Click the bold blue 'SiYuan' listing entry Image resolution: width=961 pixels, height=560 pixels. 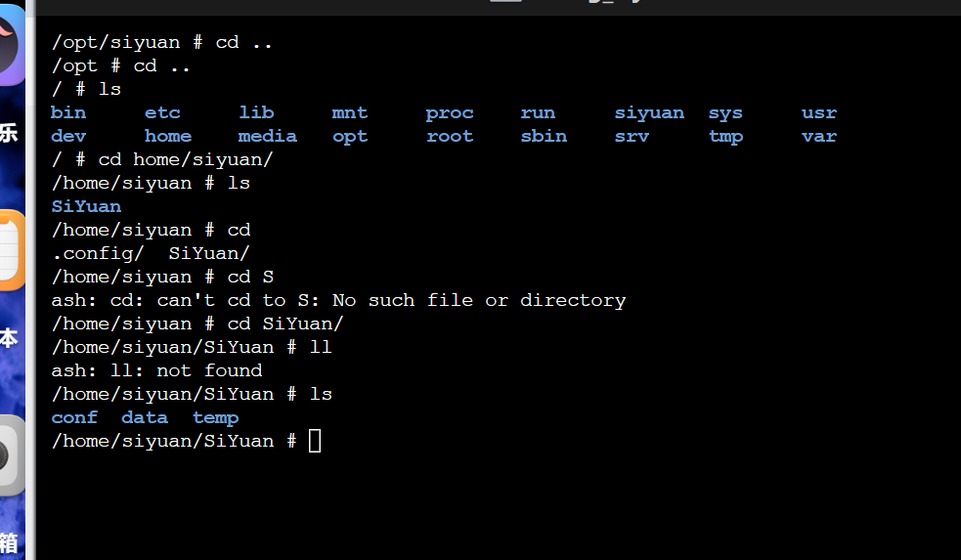(x=86, y=206)
